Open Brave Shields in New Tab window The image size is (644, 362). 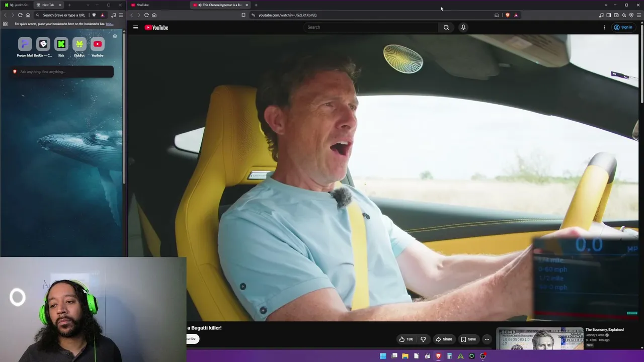click(94, 15)
